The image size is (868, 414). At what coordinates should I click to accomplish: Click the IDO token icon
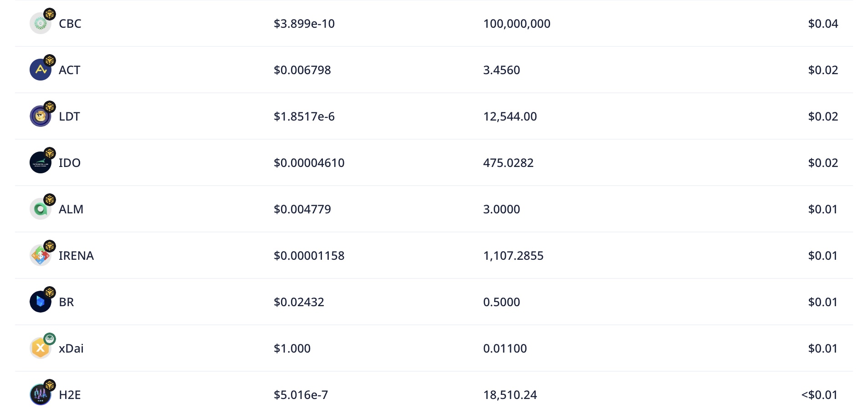(40, 163)
